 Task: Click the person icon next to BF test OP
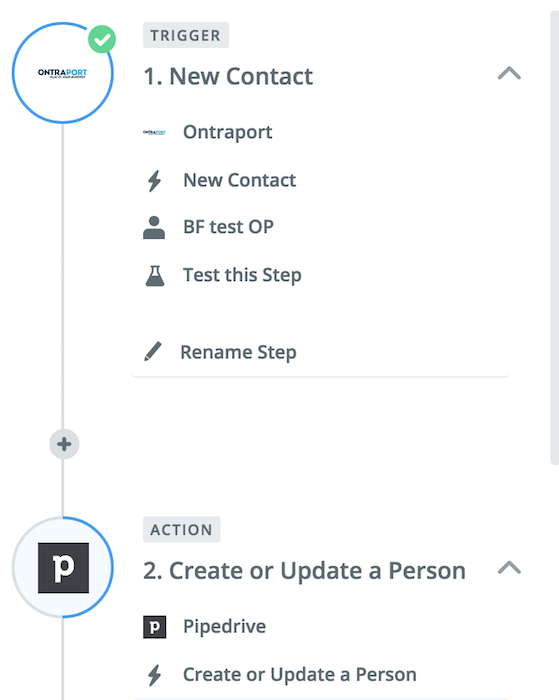154,227
